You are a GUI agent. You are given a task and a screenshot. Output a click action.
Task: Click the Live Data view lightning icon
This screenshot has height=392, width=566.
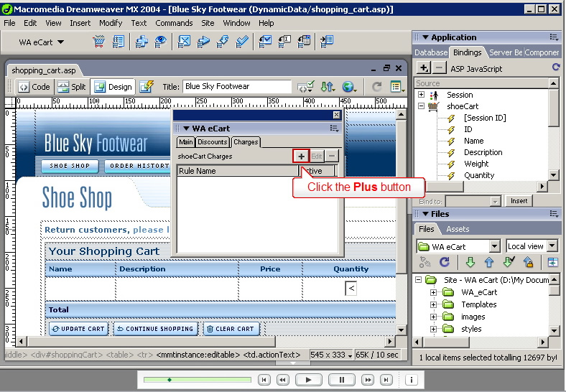pyautogui.click(x=147, y=87)
